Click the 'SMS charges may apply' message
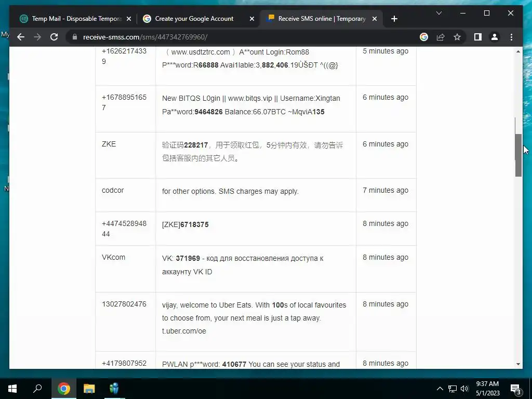Screen dimensions: 532x399 [x=230, y=191]
